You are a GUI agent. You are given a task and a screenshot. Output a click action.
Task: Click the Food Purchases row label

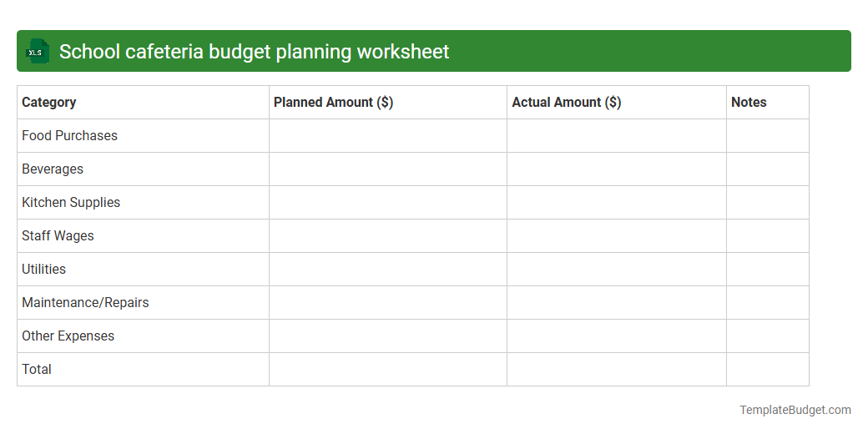(70, 135)
